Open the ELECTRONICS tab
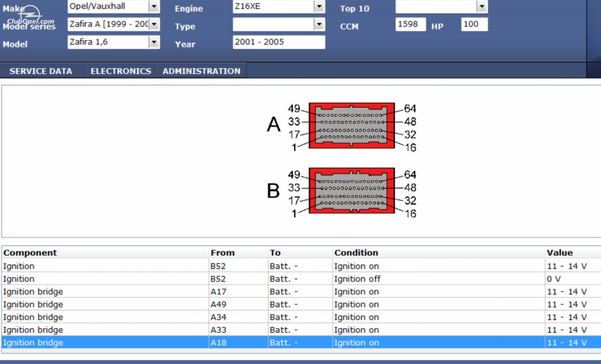This screenshot has height=364, width=601. (x=121, y=71)
